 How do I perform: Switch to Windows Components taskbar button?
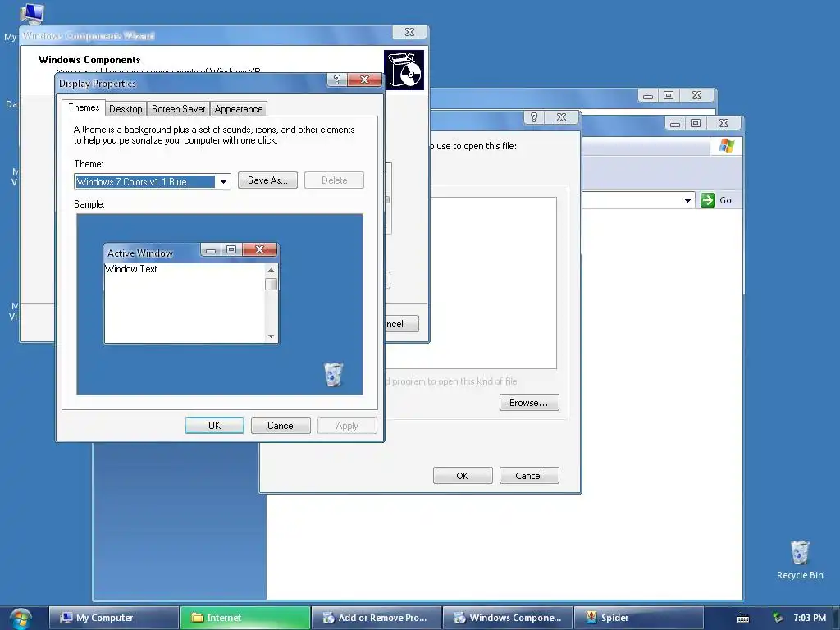point(507,618)
